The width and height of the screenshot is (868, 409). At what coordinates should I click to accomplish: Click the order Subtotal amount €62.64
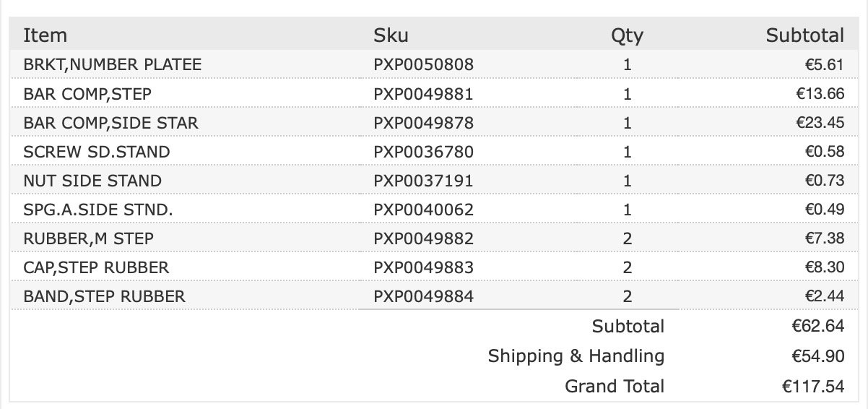tap(817, 326)
